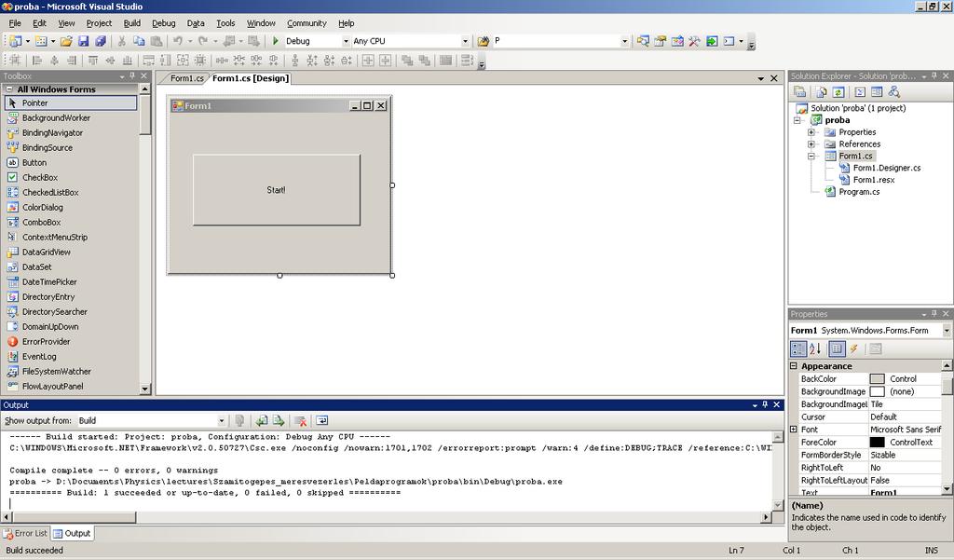Switch to the Form1.cs code tab
Viewport: 954px width, 560px height.
click(186, 78)
